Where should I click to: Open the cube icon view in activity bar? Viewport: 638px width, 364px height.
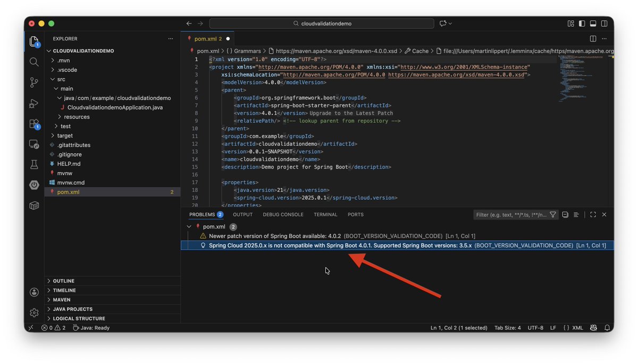(34, 205)
